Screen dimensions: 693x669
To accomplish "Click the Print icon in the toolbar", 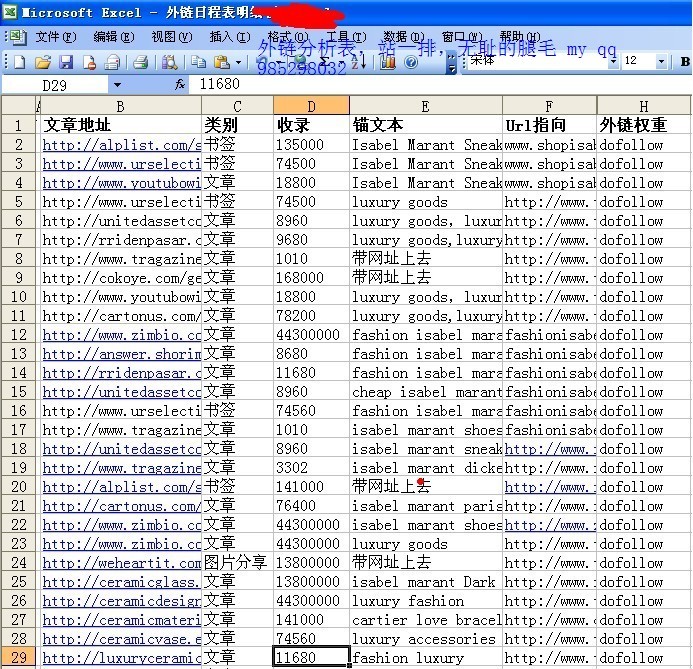I will coord(140,62).
